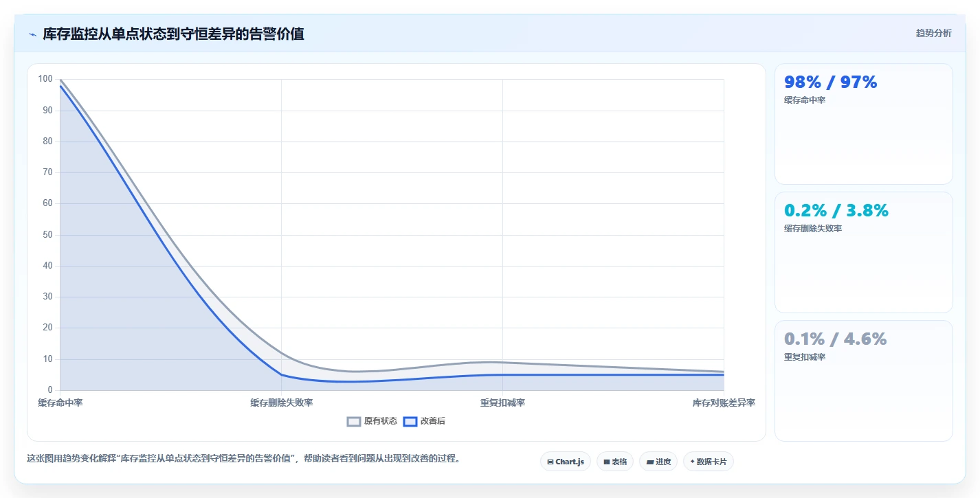The image size is (980, 498).
Task: Click the 100 y-axis tick label
Action: (45, 79)
